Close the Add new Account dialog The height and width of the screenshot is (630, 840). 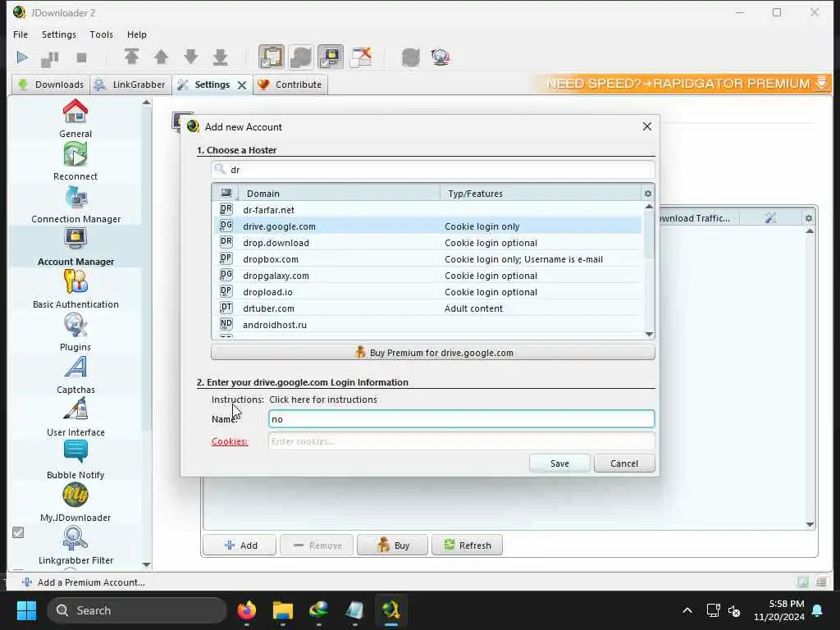pos(647,126)
